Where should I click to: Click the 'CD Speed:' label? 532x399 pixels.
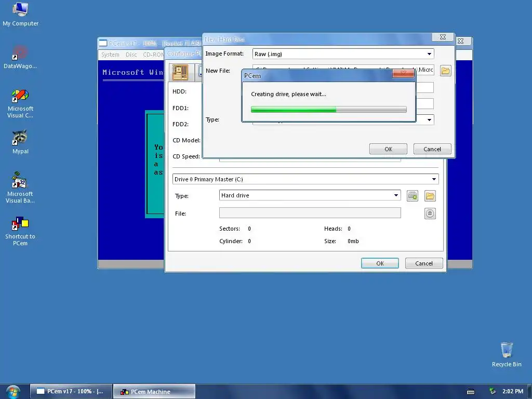[x=186, y=156]
